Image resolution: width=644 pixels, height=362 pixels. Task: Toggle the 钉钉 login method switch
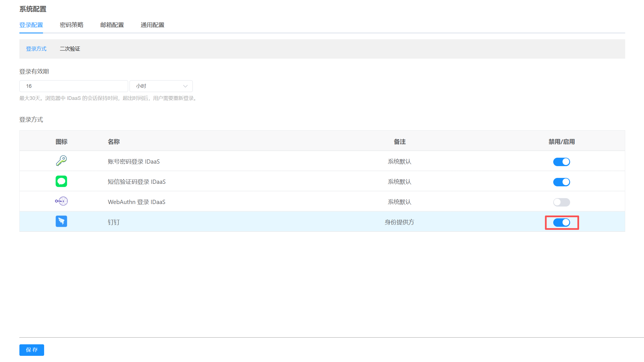[561, 223]
